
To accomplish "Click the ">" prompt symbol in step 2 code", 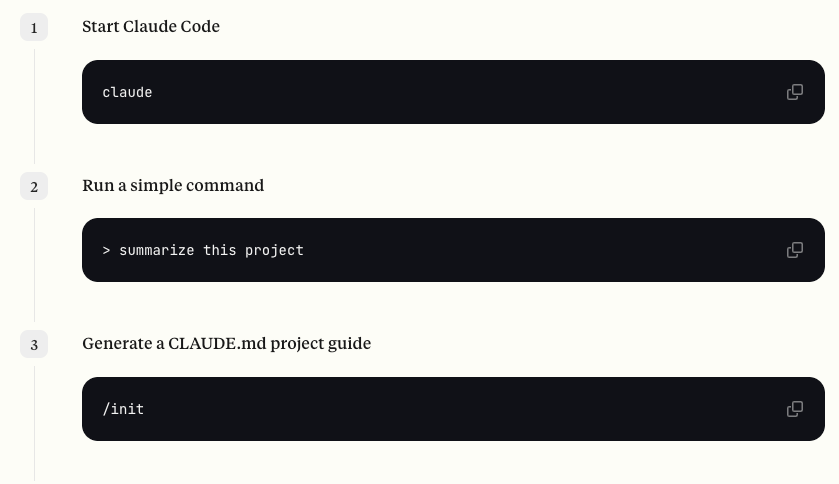I will tap(106, 250).
